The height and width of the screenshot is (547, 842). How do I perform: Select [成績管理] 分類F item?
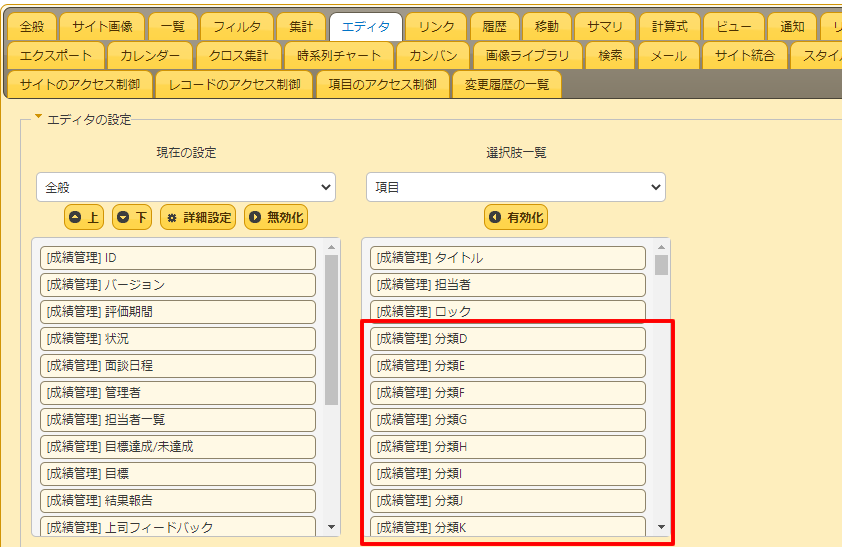coord(508,393)
